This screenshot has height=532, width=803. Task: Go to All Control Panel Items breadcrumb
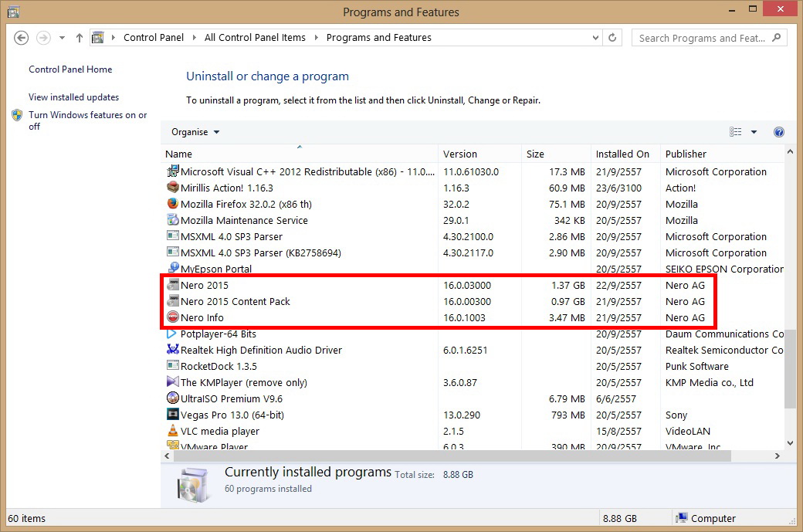coord(255,37)
